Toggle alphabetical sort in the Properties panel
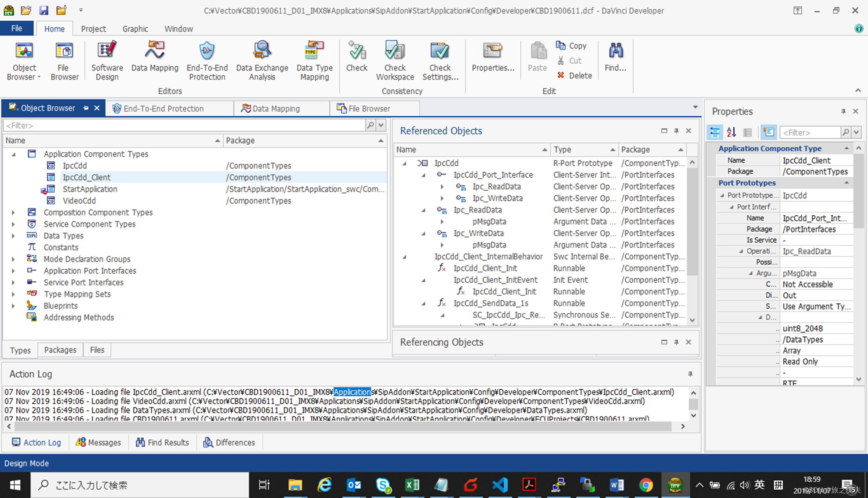Viewport: 868px width, 498px height. pyautogui.click(x=731, y=132)
